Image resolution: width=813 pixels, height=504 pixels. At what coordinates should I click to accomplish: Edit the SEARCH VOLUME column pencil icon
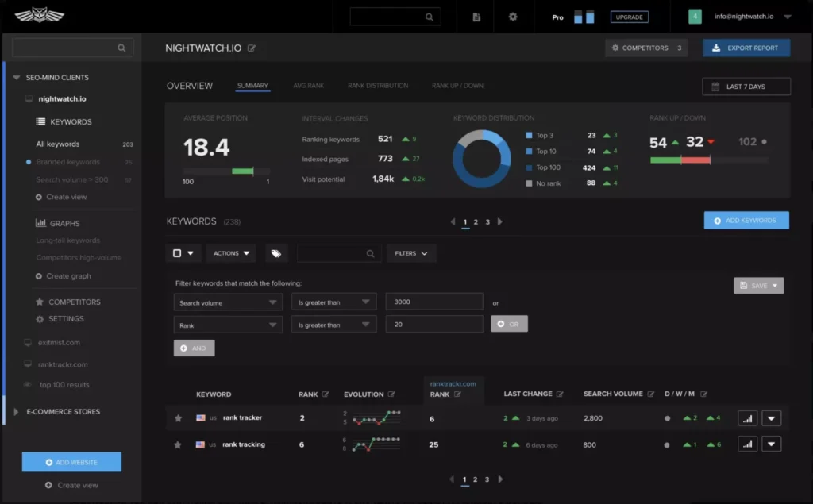point(651,394)
